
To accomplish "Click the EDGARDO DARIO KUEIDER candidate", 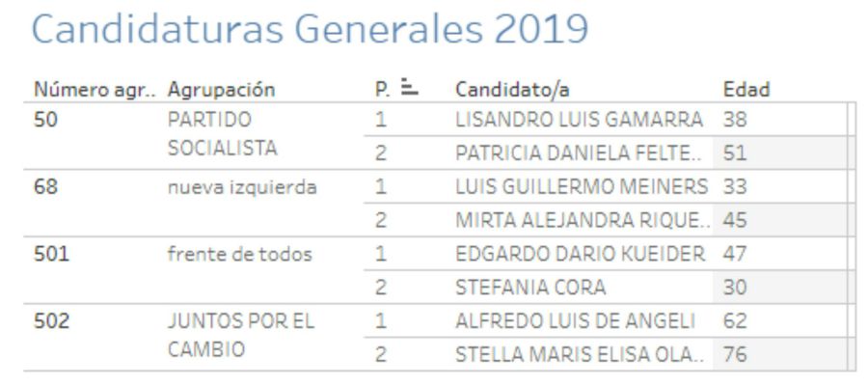I will click(581, 254).
